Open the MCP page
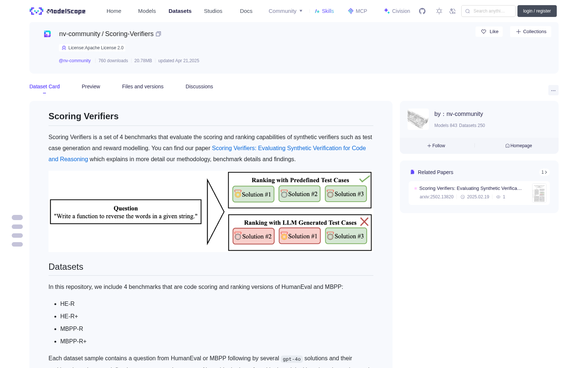This screenshot has width=588, height=368. (357, 11)
